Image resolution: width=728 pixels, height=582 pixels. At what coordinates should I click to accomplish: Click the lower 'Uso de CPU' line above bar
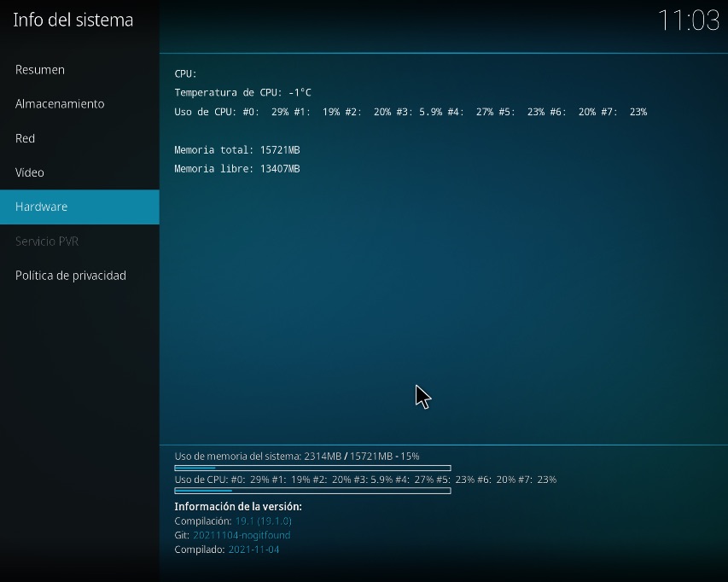tap(365, 480)
